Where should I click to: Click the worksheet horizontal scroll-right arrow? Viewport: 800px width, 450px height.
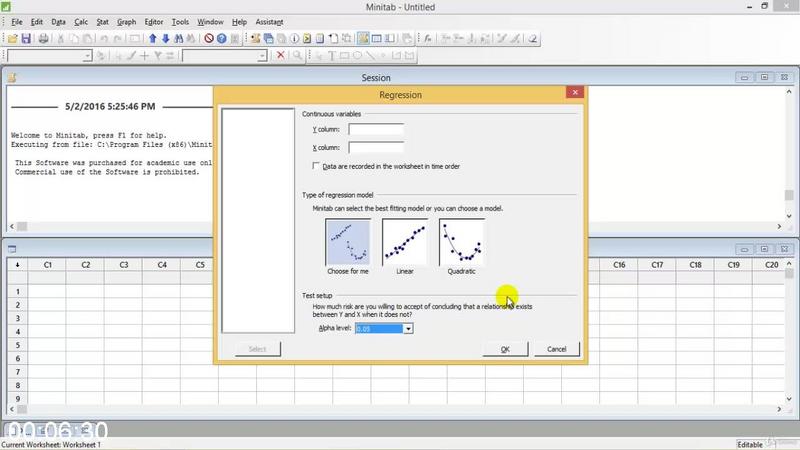point(779,409)
